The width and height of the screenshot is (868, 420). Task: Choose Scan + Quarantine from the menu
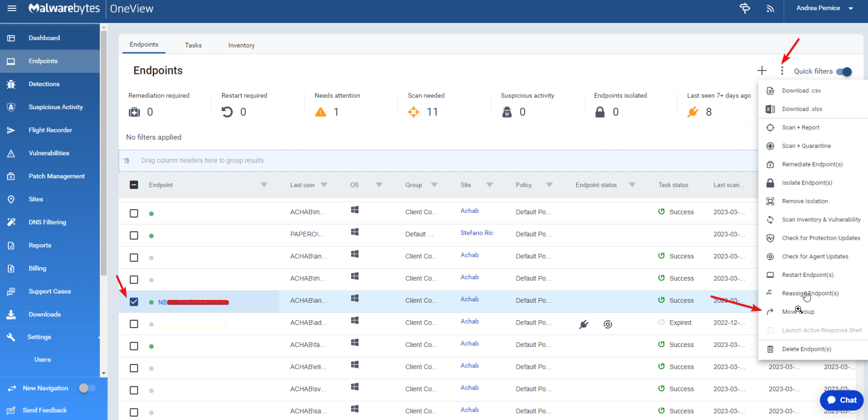pos(806,146)
